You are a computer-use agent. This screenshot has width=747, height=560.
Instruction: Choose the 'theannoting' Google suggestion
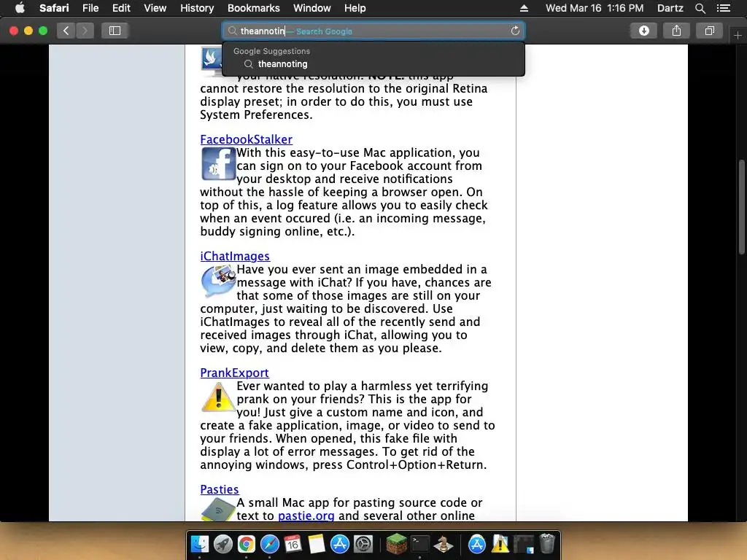click(x=373, y=64)
